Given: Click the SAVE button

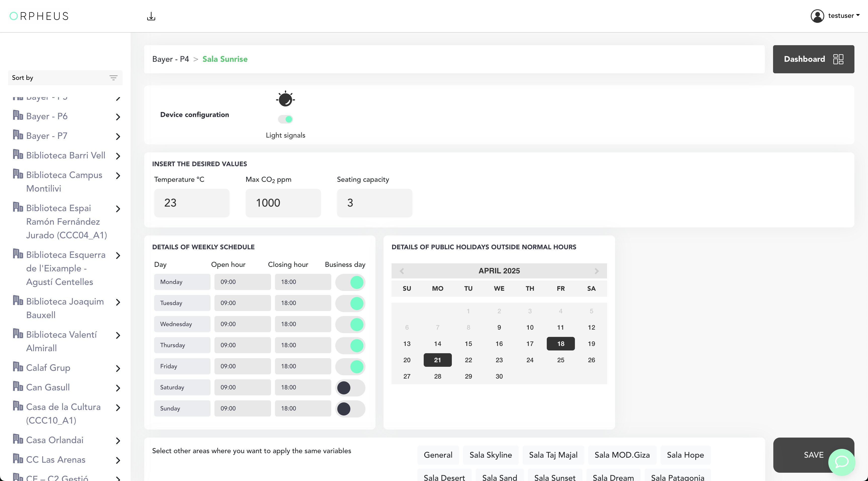Looking at the screenshot, I should pyautogui.click(x=813, y=455).
